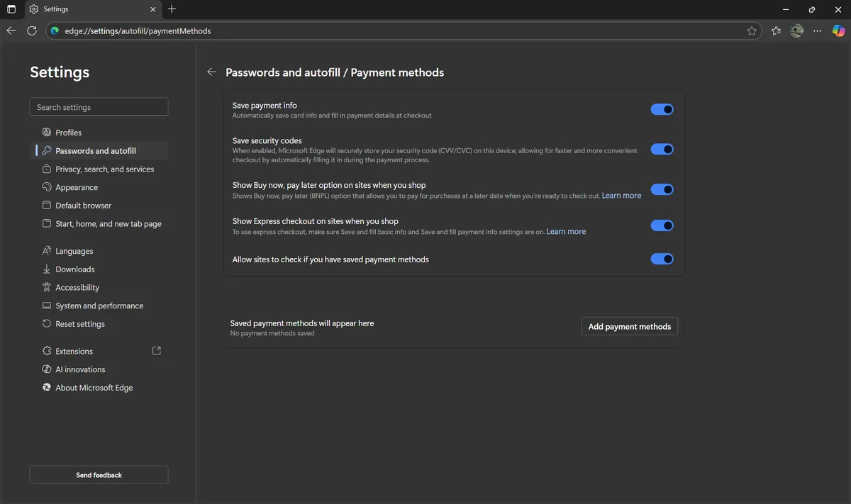Disable Allow sites to check saved payment methods

[662, 259]
